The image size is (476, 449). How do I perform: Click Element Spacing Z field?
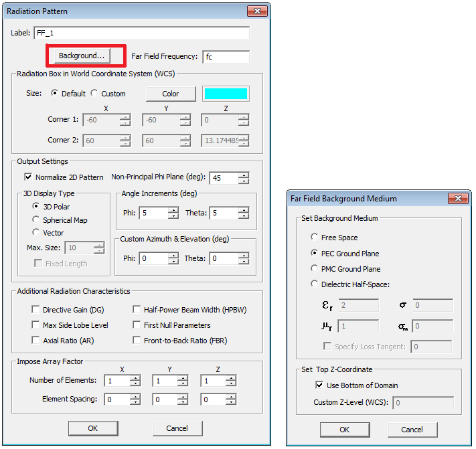point(213,399)
